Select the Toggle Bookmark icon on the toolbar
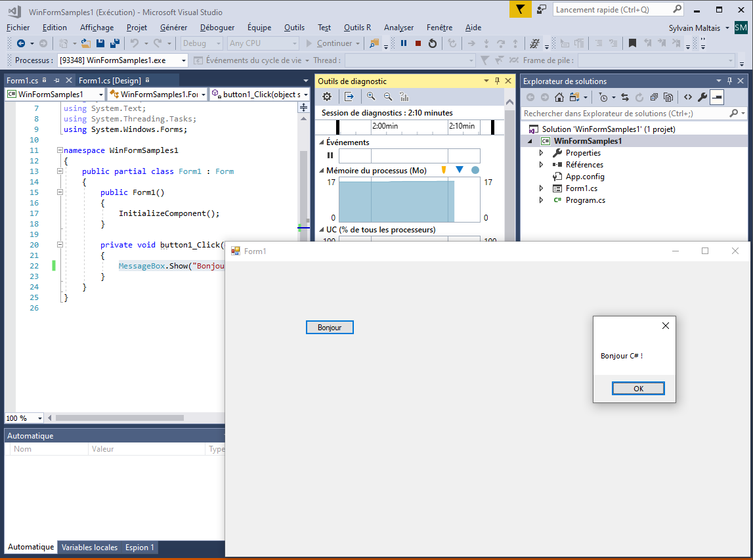The width and height of the screenshot is (753, 560). coord(632,43)
